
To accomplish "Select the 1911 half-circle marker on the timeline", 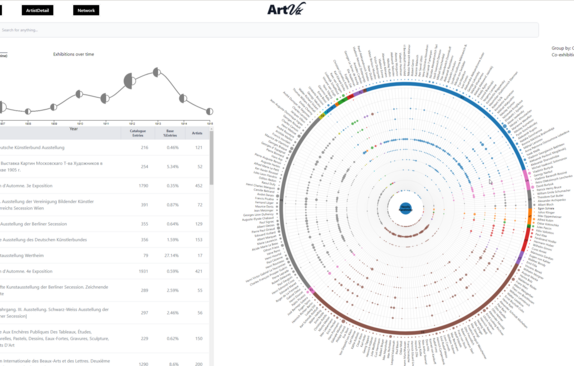I will [x=105, y=98].
